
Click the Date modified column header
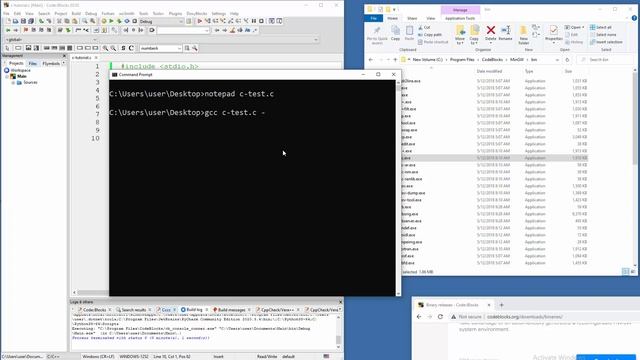tap(489, 71)
